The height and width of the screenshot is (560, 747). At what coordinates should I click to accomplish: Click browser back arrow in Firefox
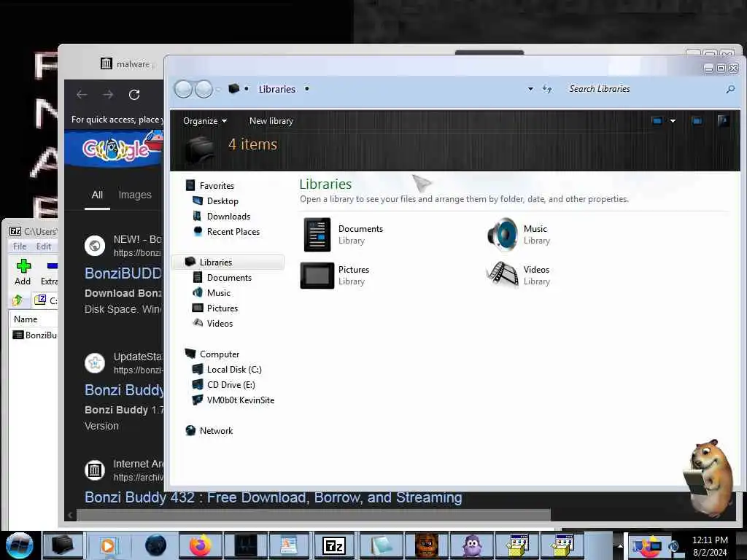point(82,95)
